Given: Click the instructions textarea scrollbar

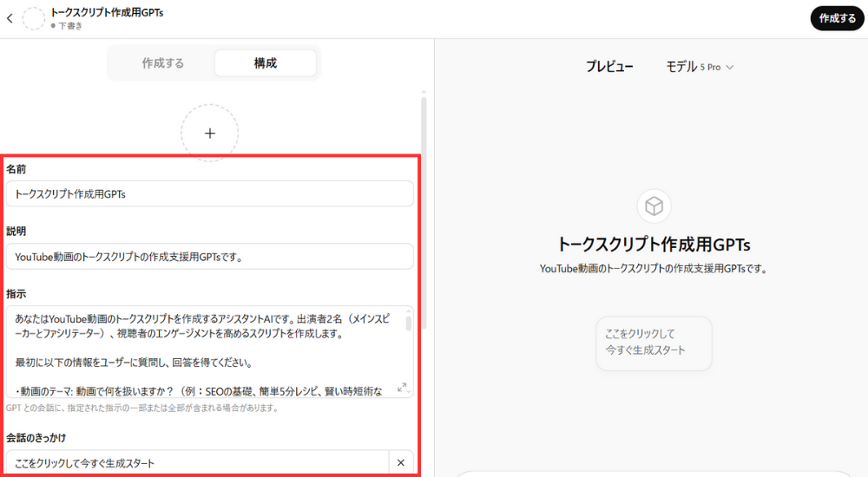Looking at the screenshot, I should pyautogui.click(x=409, y=322).
